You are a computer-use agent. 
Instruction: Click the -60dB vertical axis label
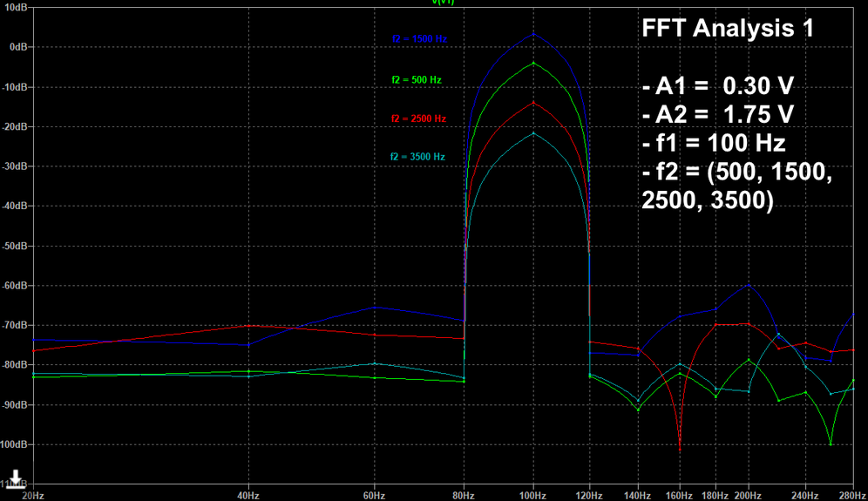[x=15, y=286]
